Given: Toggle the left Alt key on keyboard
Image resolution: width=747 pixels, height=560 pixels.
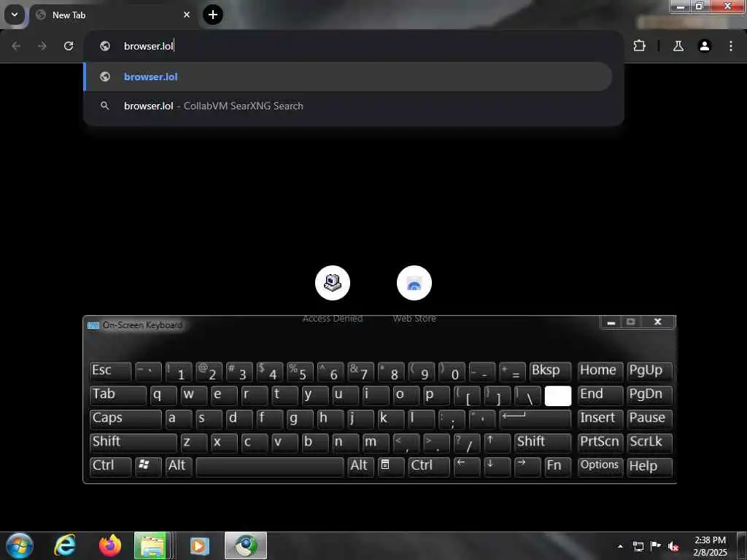Looking at the screenshot, I should coord(179,466).
